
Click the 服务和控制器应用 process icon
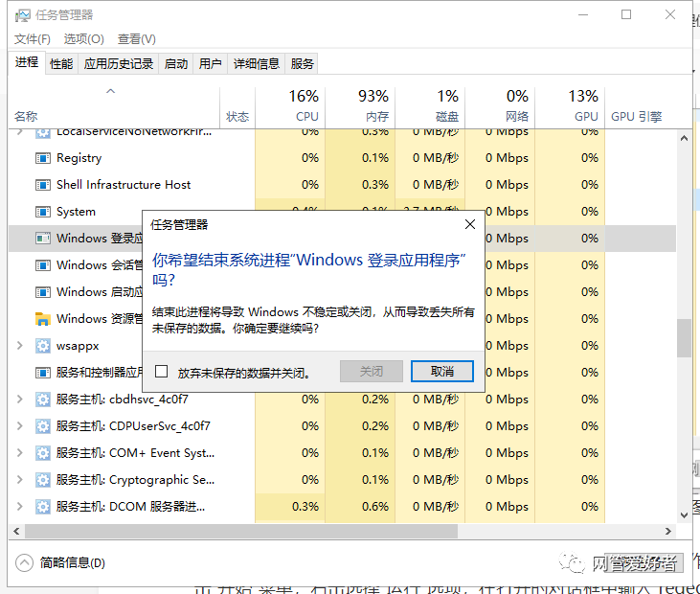(43, 373)
